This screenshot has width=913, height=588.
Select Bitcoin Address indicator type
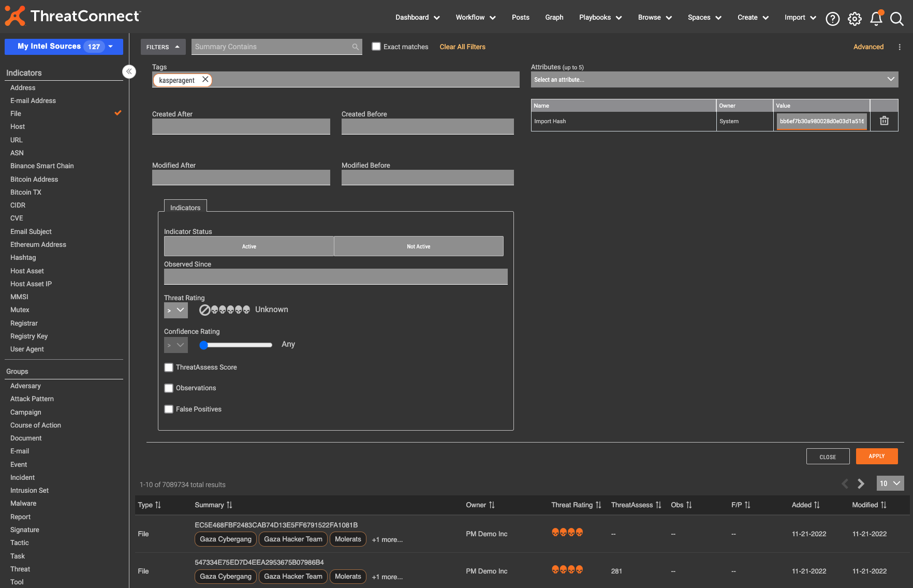(34, 179)
